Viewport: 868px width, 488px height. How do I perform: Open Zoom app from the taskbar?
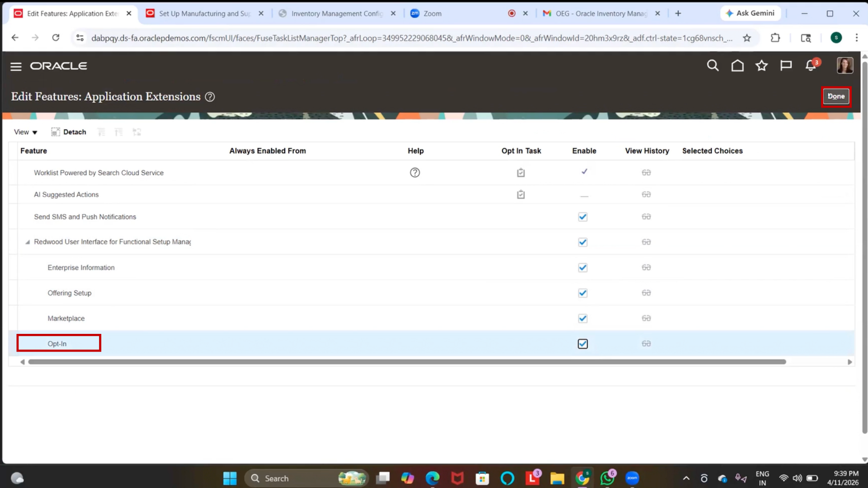click(x=632, y=478)
